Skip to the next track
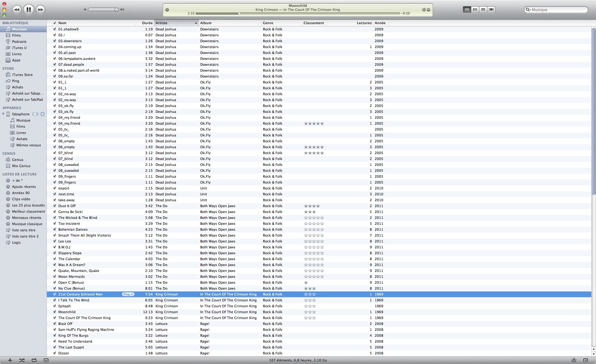This screenshot has width=596, height=364. [40, 10]
